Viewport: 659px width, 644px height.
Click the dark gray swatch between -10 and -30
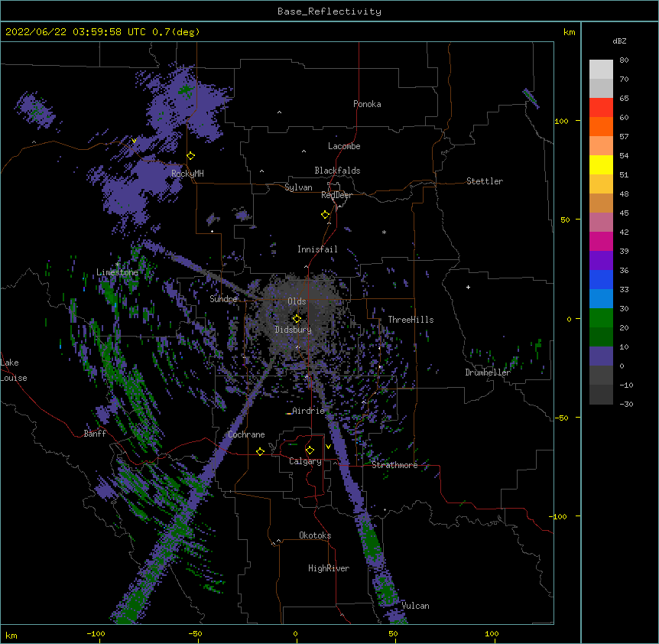tap(601, 395)
